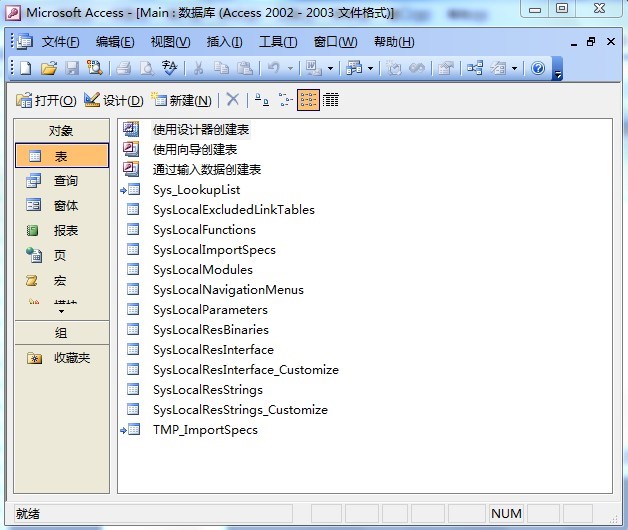
Task: Click the File Search icon
Action: [95, 69]
